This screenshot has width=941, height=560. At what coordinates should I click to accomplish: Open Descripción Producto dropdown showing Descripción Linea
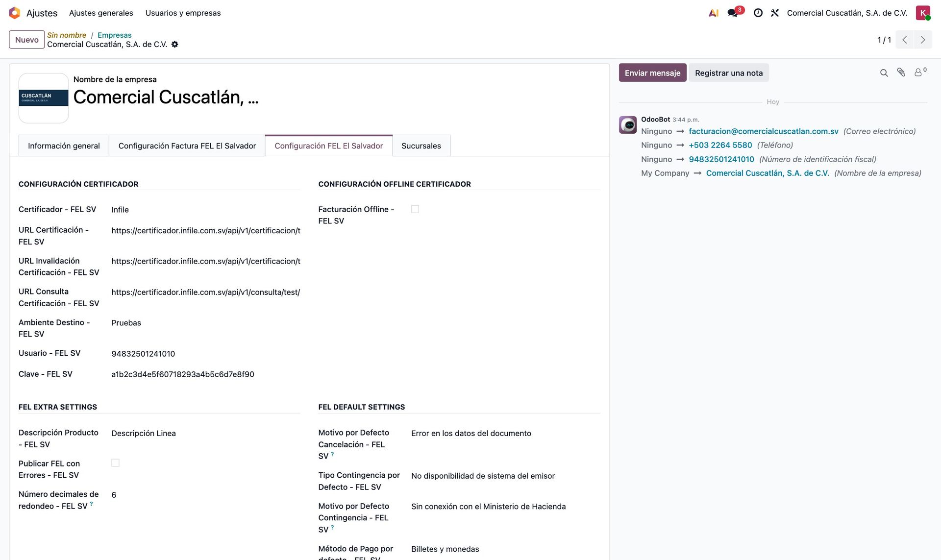[206, 434]
